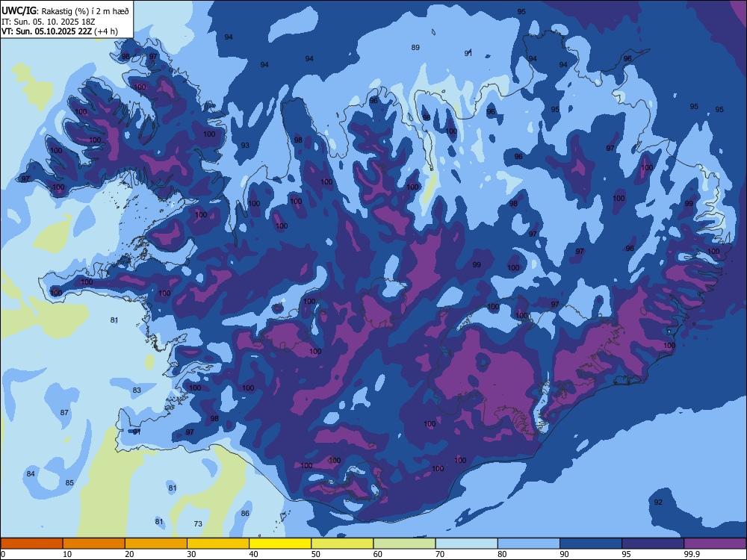The height and width of the screenshot is (560, 747).
Task: Click the '73' humidity value on the map
Action: click(198, 524)
